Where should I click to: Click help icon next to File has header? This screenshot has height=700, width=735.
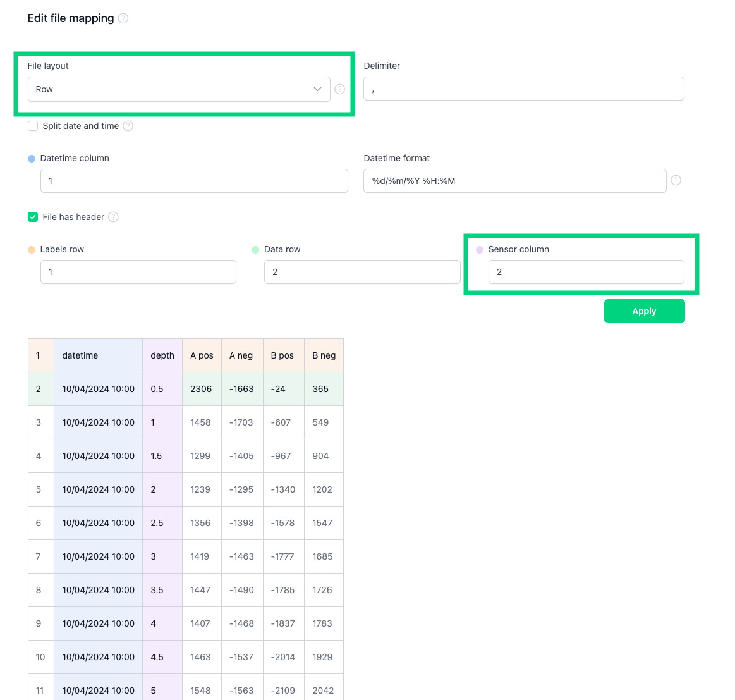113,217
